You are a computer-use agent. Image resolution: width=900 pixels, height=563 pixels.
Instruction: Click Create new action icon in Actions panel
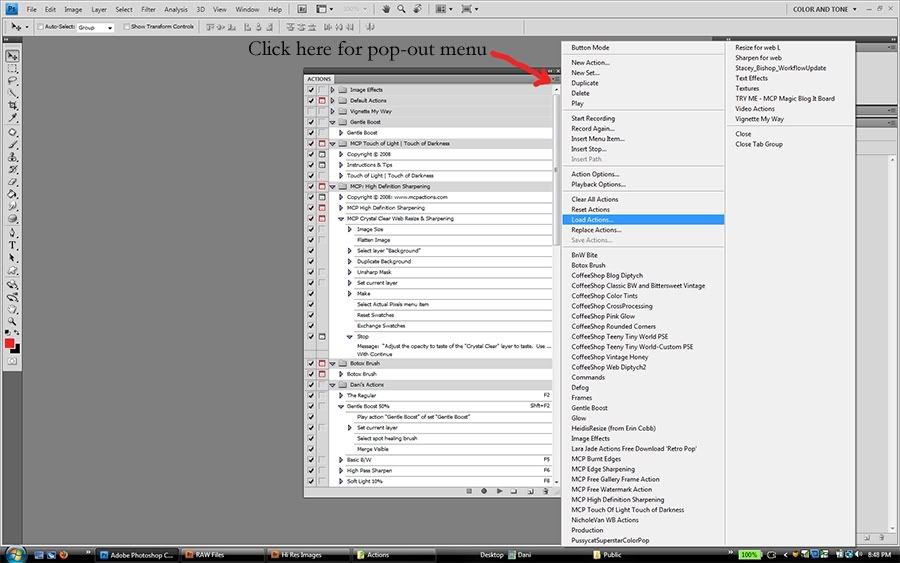click(530, 491)
